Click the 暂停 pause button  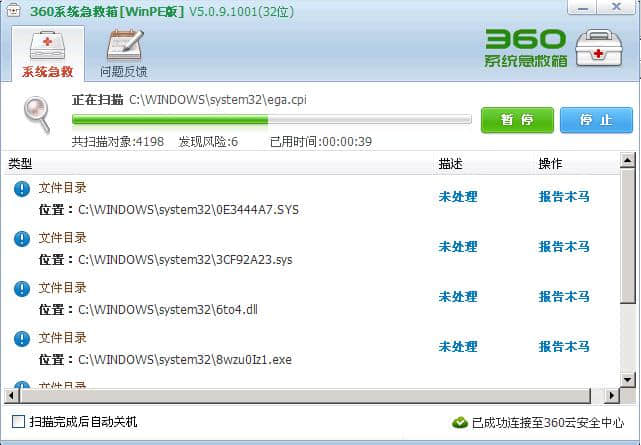tap(517, 120)
